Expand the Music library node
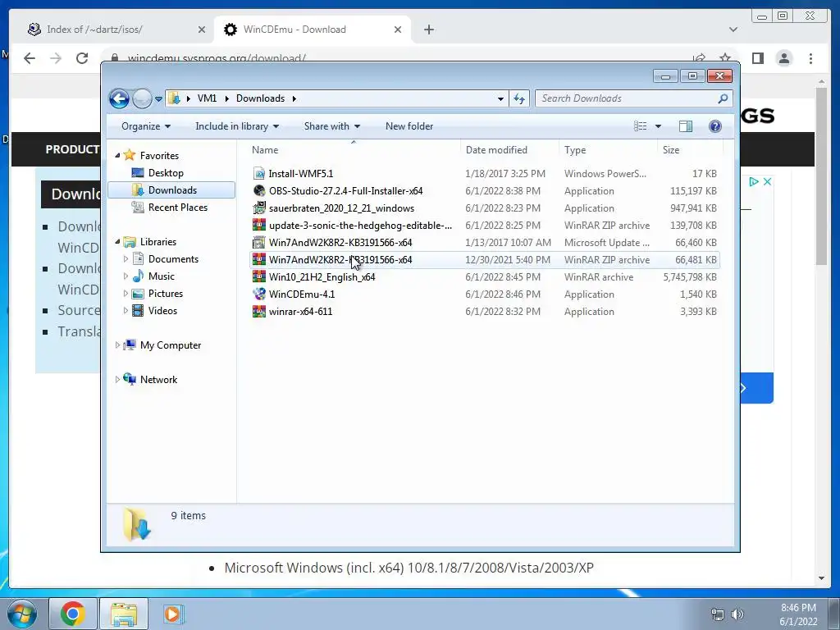The width and height of the screenshot is (840, 630). 126,276
